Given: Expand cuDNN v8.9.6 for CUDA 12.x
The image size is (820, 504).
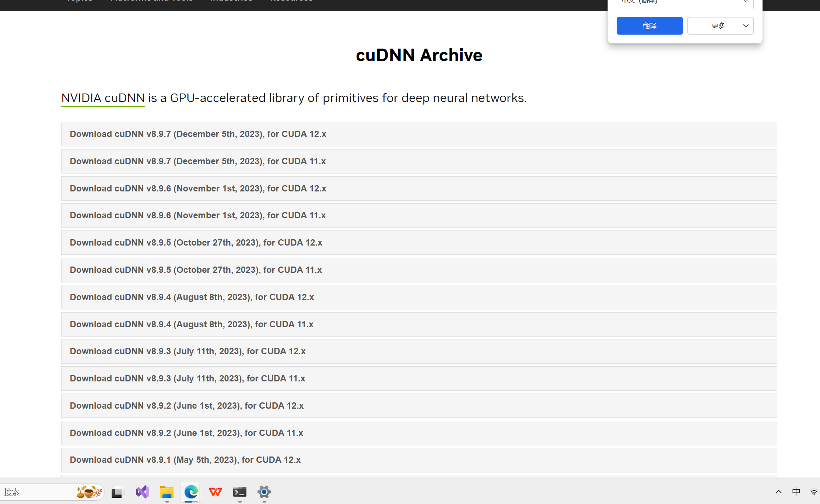Looking at the screenshot, I should click(x=419, y=188).
